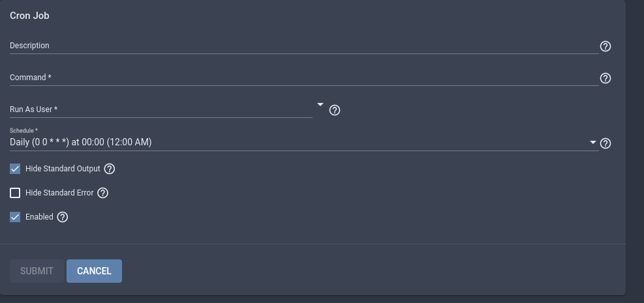Check the Hide Standard Error checkbox

tap(15, 193)
